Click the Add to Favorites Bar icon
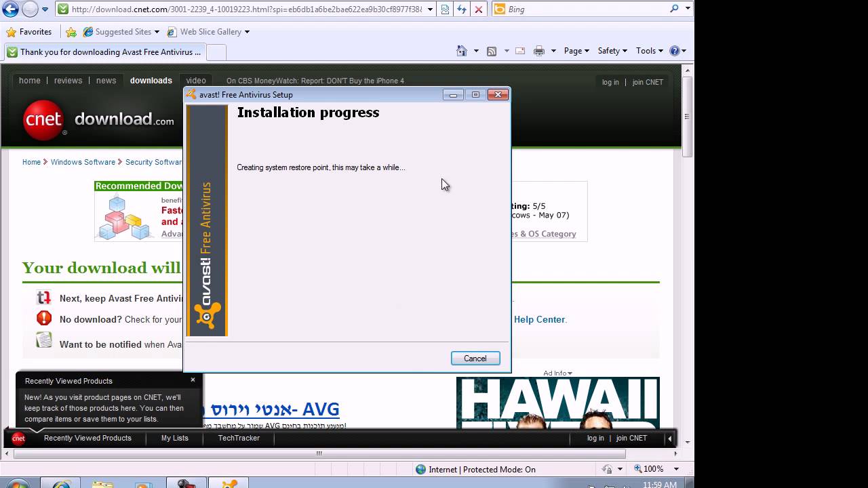The width and height of the screenshot is (868, 488). (x=71, y=32)
